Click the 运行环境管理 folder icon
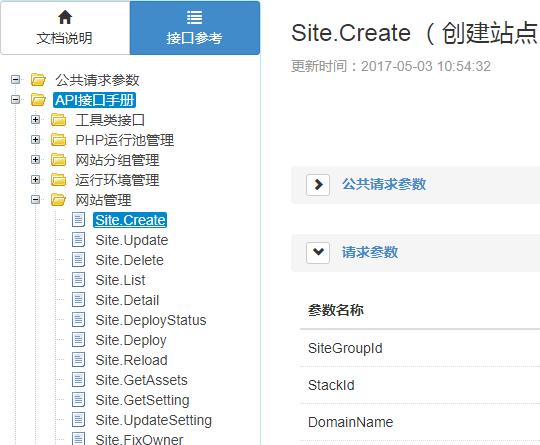Viewport: 540px width, 445px height. tap(59, 180)
